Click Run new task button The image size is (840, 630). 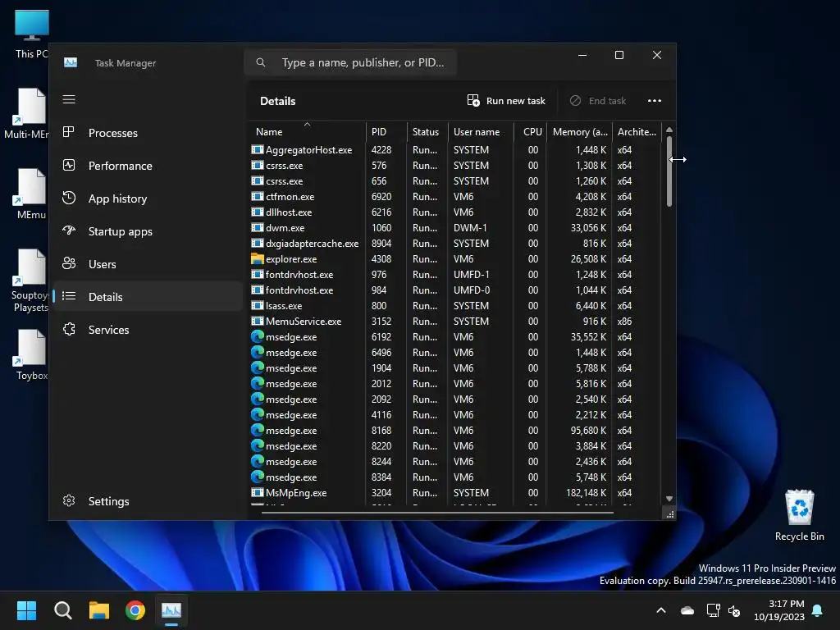[506, 101]
